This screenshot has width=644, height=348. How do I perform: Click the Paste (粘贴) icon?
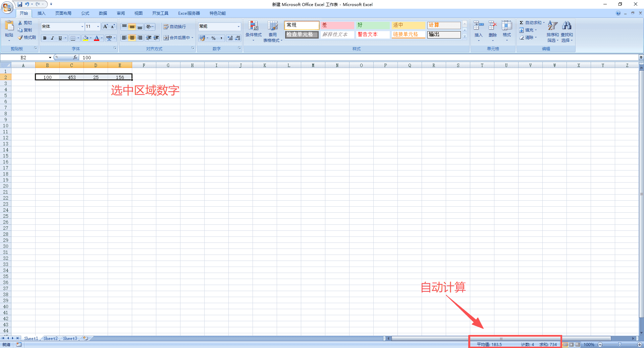pyautogui.click(x=9, y=25)
